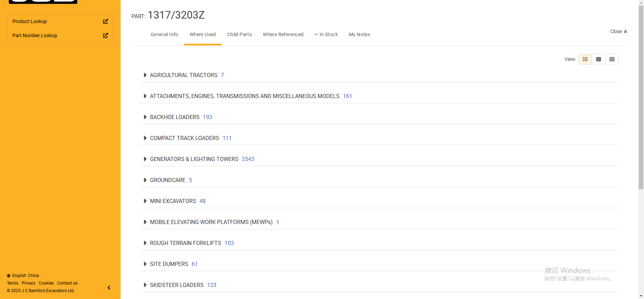Close the part details panel
The image size is (644, 299).
(x=618, y=32)
